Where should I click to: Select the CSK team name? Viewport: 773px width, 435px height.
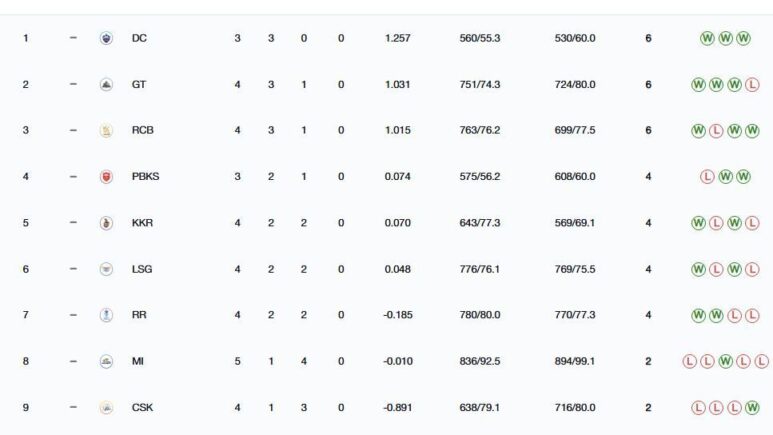[141, 407]
